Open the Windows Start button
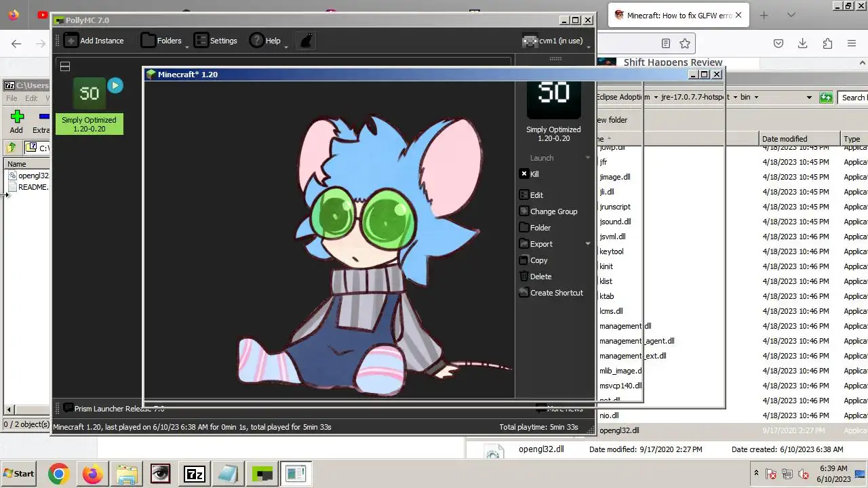 (x=19, y=474)
